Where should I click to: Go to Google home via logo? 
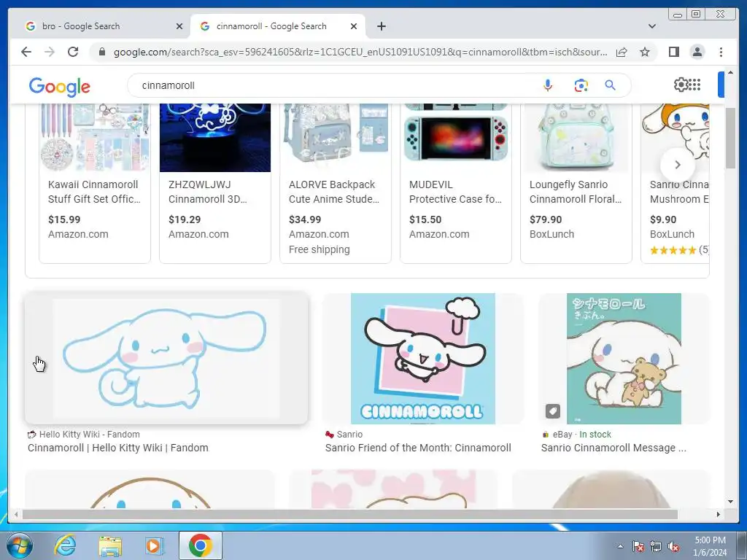(60, 87)
